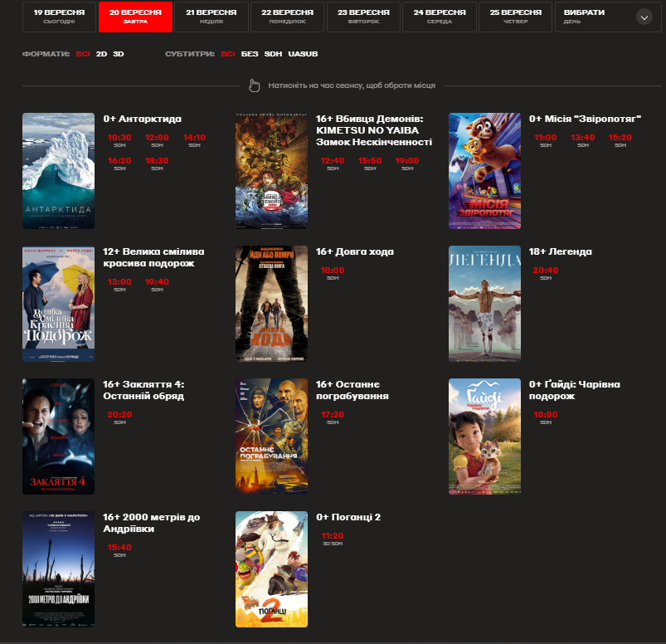The image size is (666, 644).
Task: Open the Погані 2 poster
Action: pyautogui.click(x=271, y=569)
